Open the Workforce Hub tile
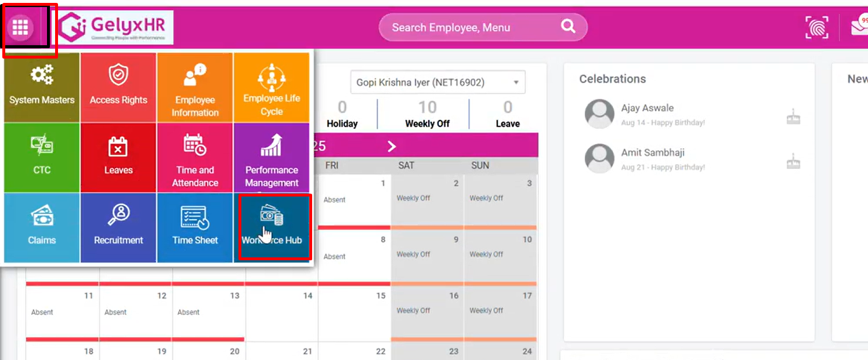The width and height of the screenshot is (868, 360). click(x=272, y=227)
